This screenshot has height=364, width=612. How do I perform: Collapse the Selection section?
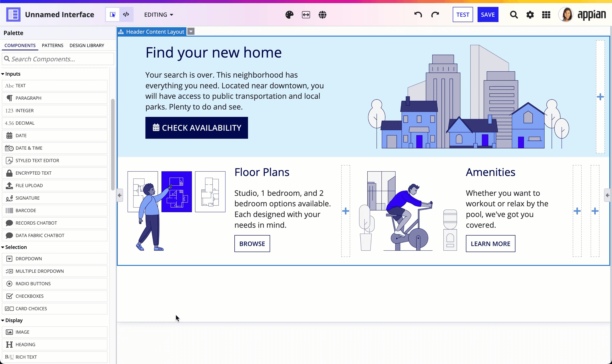[14, 247]
